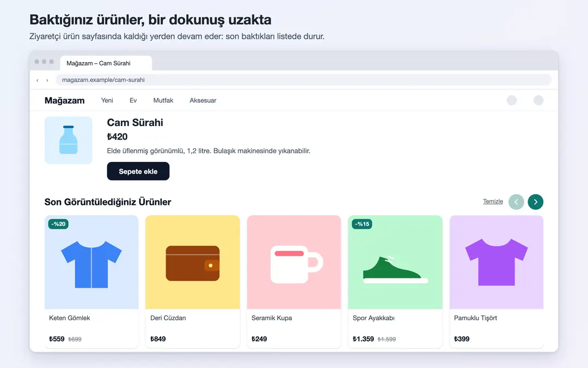Click the -%15 discount badge

362,224
